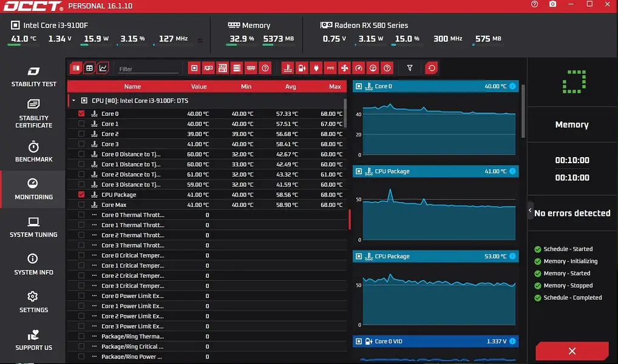Select the Core 2 Critical Temper row

point(207,276)
